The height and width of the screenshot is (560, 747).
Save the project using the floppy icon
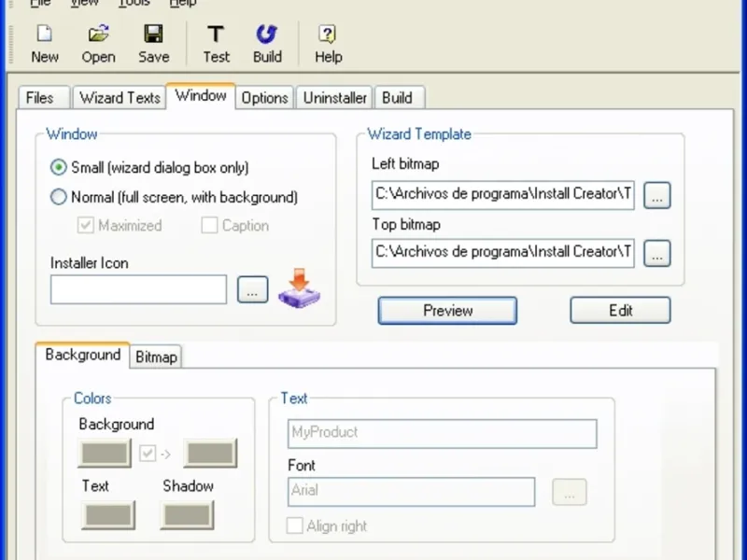(x=153, y=35)
